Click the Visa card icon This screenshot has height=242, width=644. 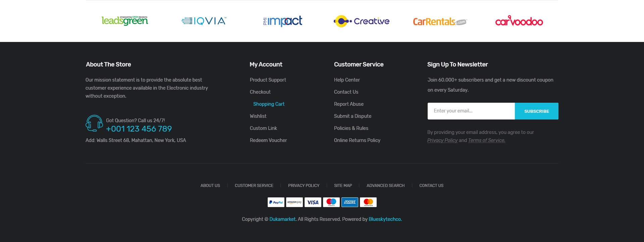(313, 202)
